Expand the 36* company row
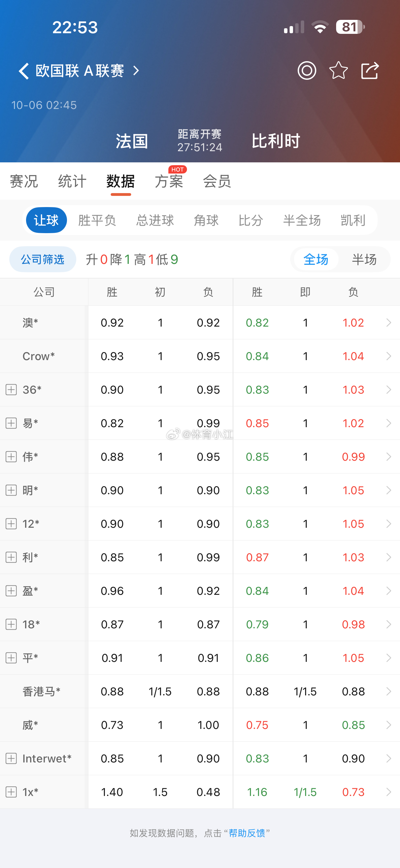The height and width of the screenshot is (868, 400). point(11,390)
